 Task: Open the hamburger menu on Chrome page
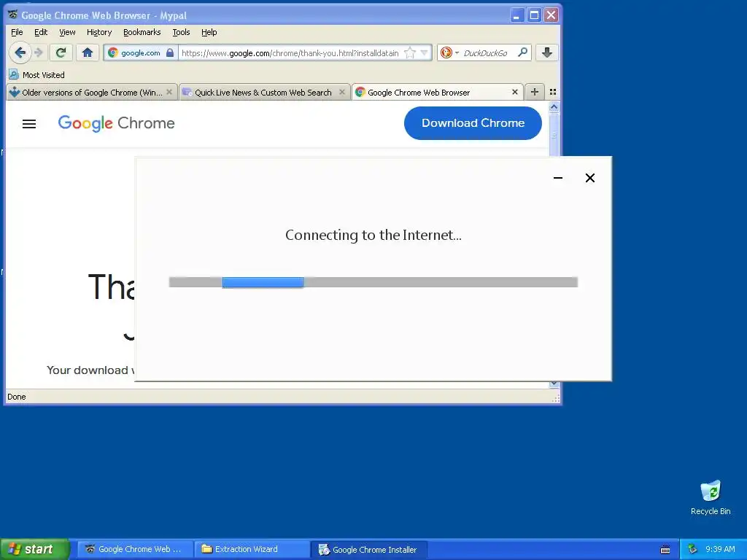click(x=29, y=124)
